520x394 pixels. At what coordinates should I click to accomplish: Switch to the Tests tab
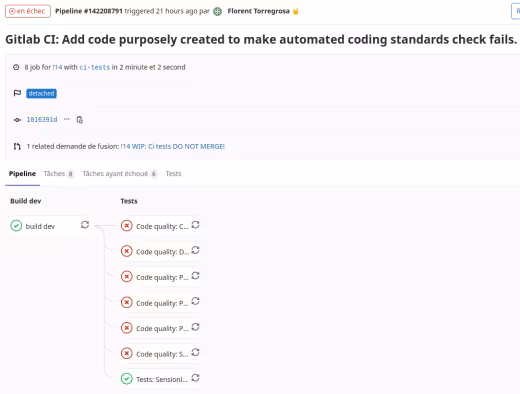[x=173, y=174]
